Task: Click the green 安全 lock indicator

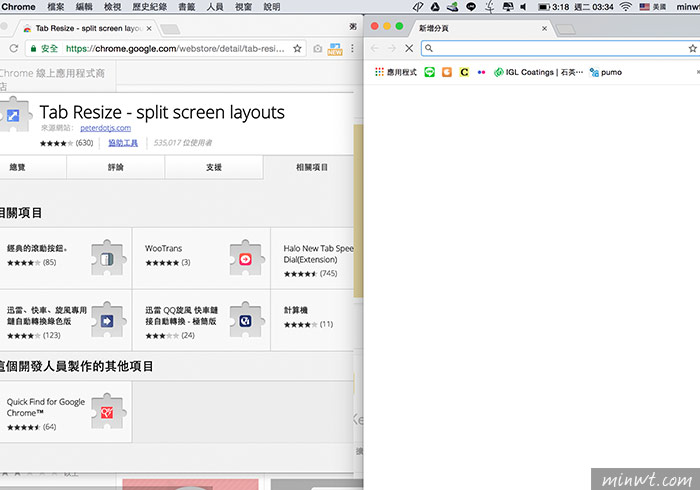Action: tap(44, 49)
